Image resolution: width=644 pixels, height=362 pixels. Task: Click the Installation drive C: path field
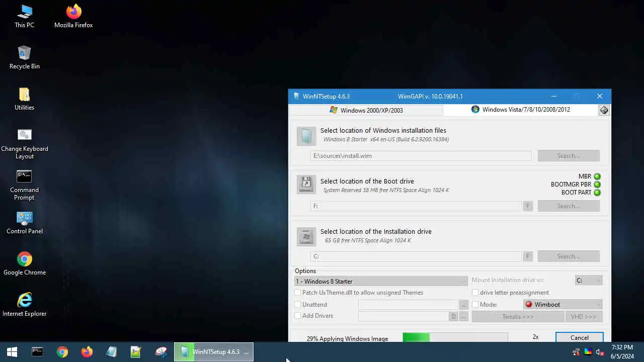416,256
